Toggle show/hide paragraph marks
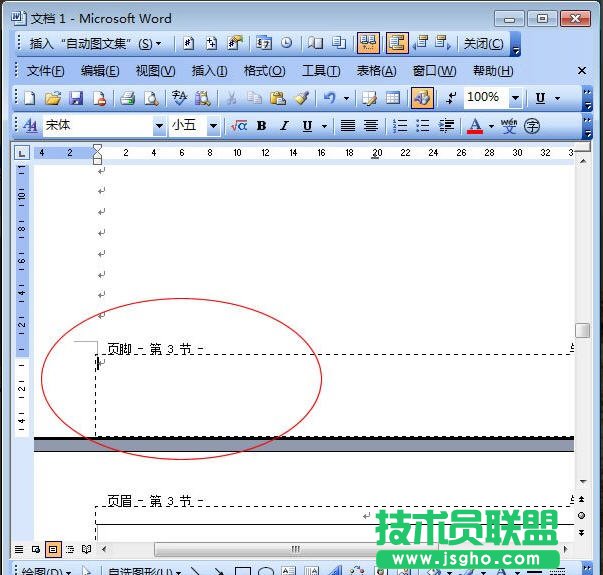 [451, 98]
